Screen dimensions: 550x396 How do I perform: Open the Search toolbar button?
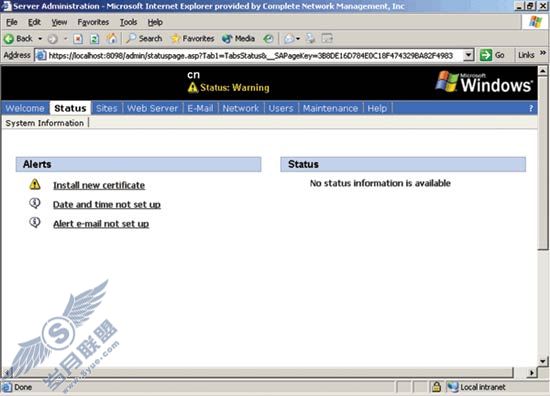(144, 39)
